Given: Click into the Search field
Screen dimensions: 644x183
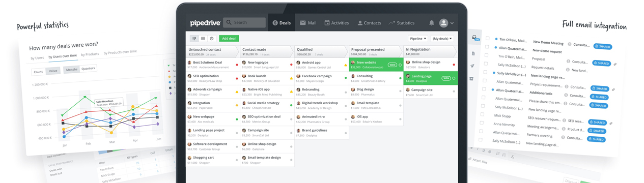Looking at the screenshot, I should (x=244, y=22).
